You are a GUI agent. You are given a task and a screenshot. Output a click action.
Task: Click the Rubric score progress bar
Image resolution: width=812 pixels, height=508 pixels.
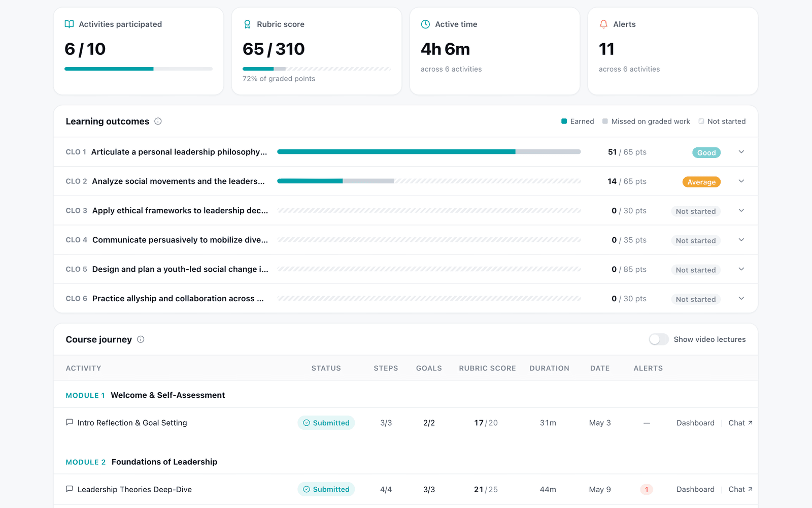pyautogui.click(x=317, y=69)
